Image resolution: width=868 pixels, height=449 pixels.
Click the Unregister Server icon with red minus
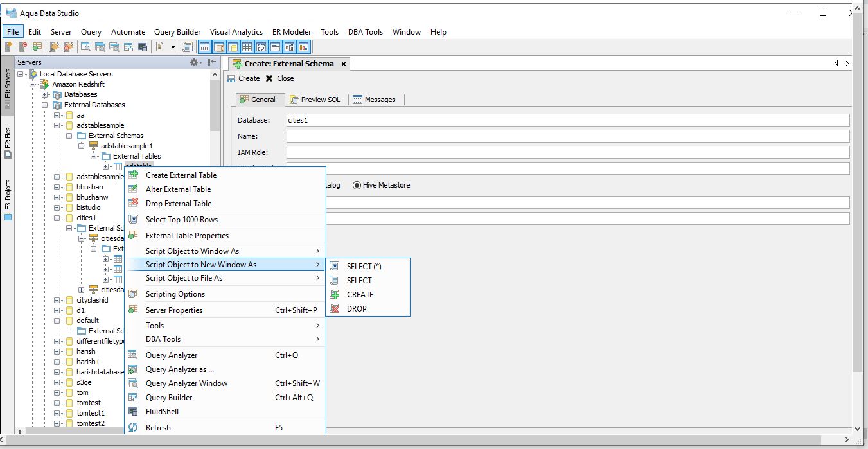pos(23,47)
